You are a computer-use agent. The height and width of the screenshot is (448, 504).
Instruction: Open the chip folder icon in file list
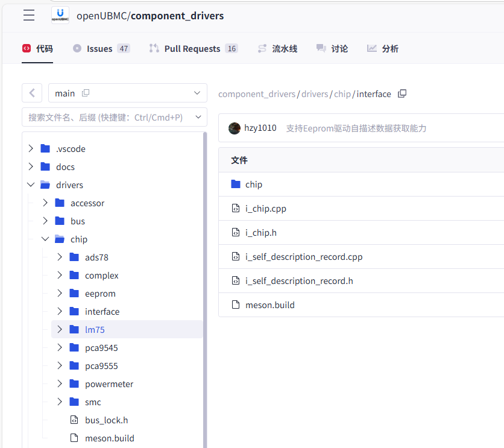pyautogui.click(x=236, y=185)
